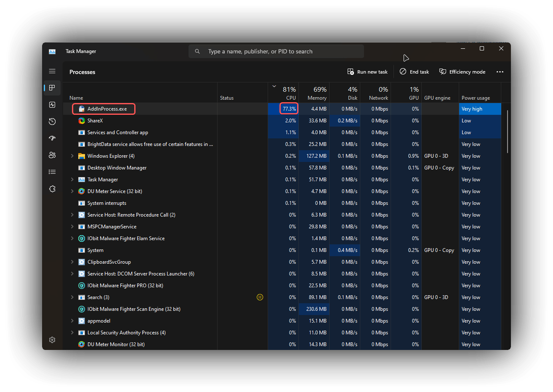
Task: Click the DU Meter Monitor icon
Action: [x=82, y=344]
